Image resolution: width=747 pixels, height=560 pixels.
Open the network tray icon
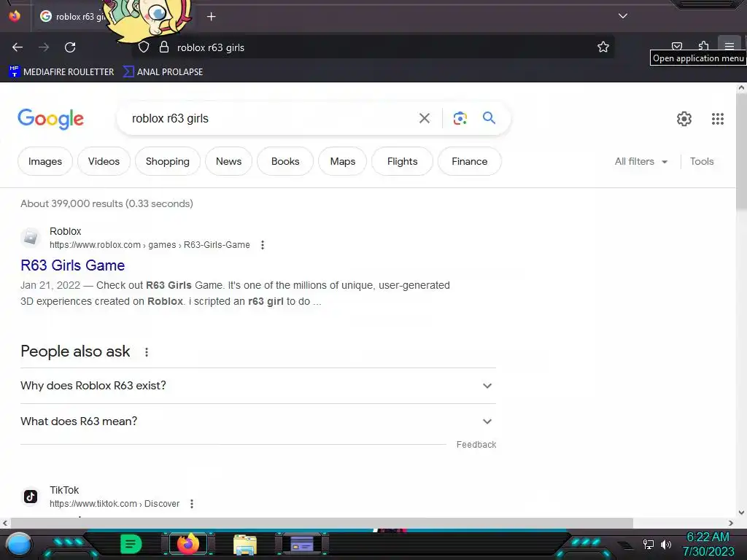click(x=648, y=544)
